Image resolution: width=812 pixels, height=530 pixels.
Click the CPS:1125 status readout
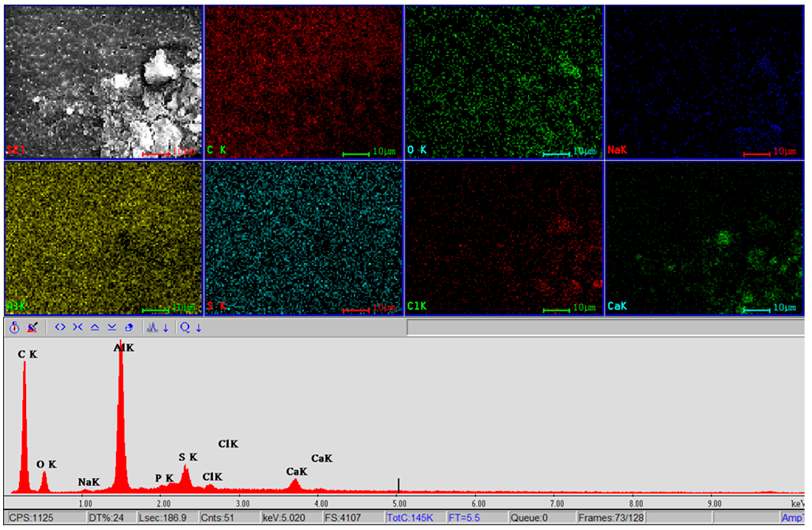[31, 518]
